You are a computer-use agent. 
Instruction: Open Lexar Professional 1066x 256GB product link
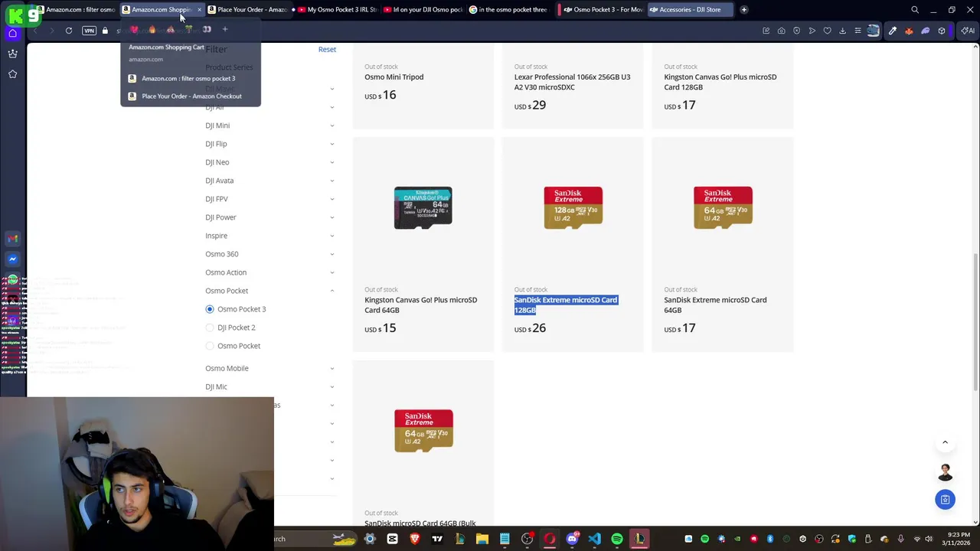coord(572,82)
